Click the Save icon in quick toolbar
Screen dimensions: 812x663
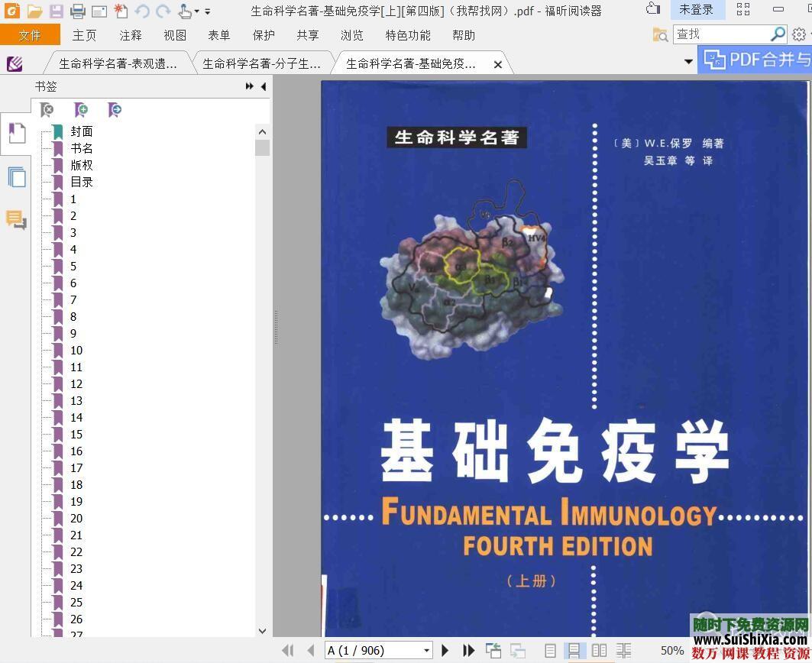pyautogui.click(x=56, y=11)
